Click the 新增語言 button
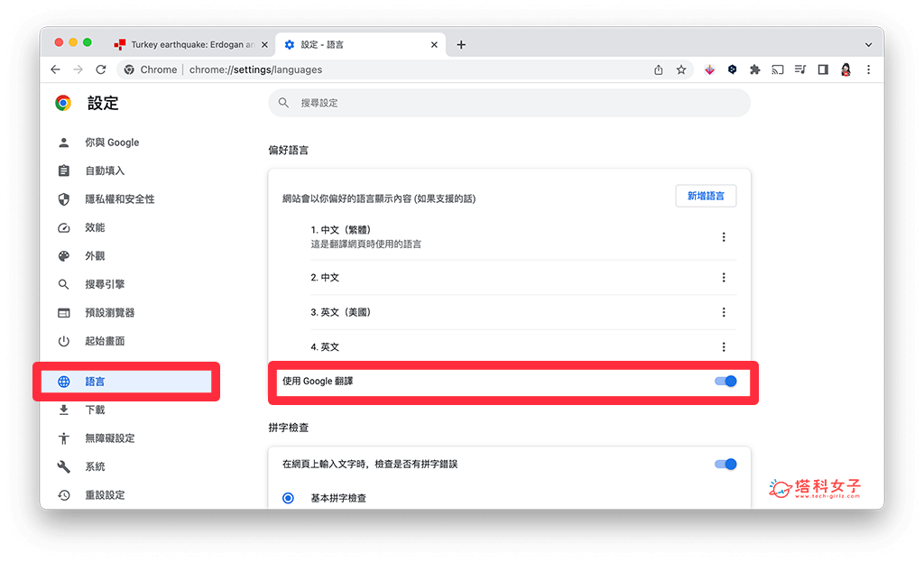 [706, 196]
